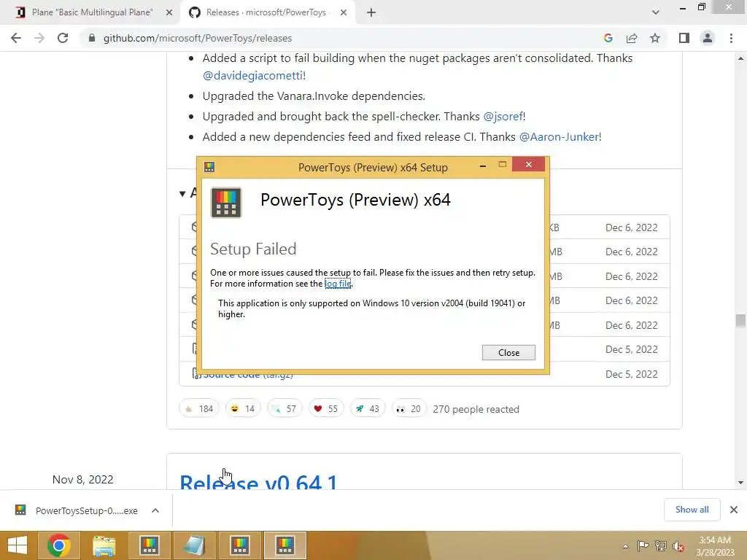Toggle the browser side panel icon
The width and height of the screenshot is (747, 560).
click(x=684, y=38)
